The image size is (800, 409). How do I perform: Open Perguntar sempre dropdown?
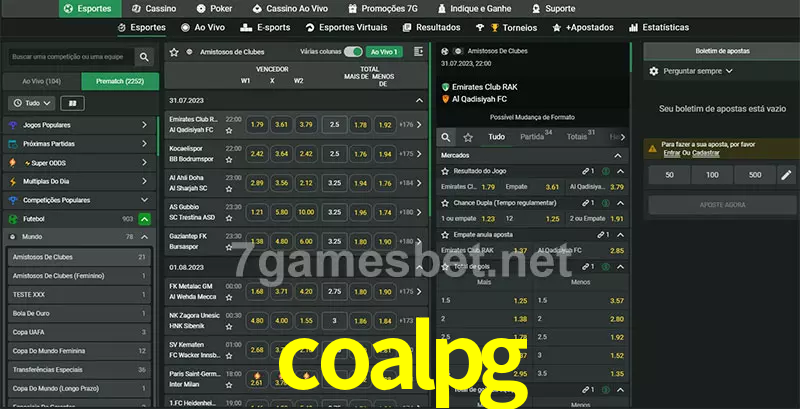point(697,71)
